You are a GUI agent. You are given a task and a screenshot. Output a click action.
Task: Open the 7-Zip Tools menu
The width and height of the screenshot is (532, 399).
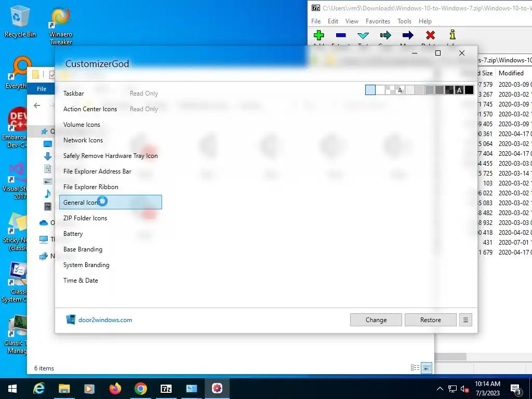pyautogui.click(x=404, y=21)
